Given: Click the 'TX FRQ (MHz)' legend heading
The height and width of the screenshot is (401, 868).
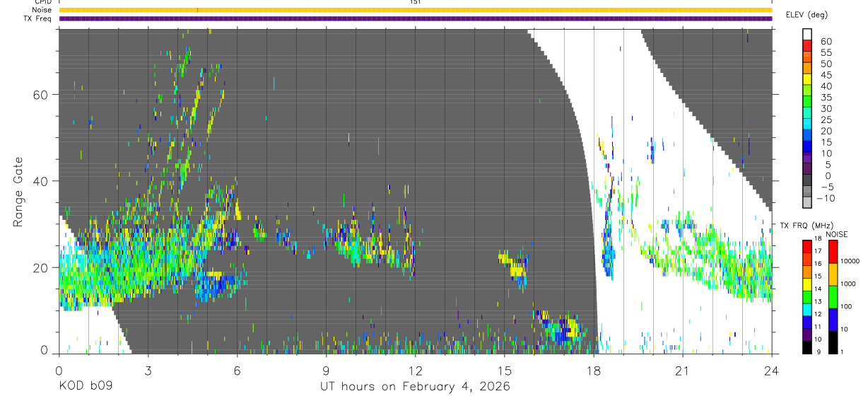Looking at the screenshot, I should tap(807, 226).
